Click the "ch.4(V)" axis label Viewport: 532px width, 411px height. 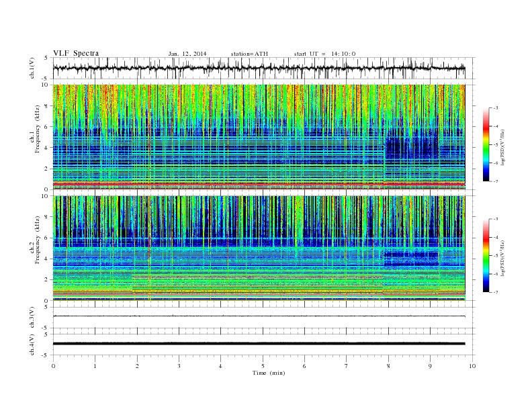32,345
